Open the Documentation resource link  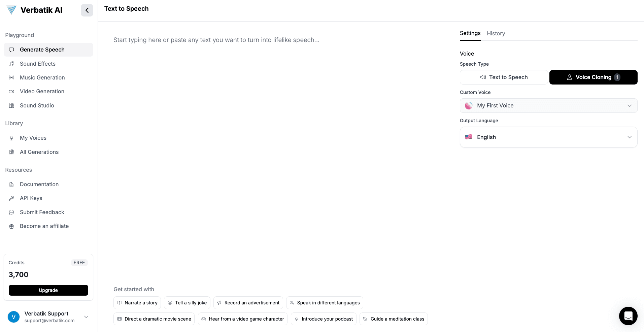point(39,184)
